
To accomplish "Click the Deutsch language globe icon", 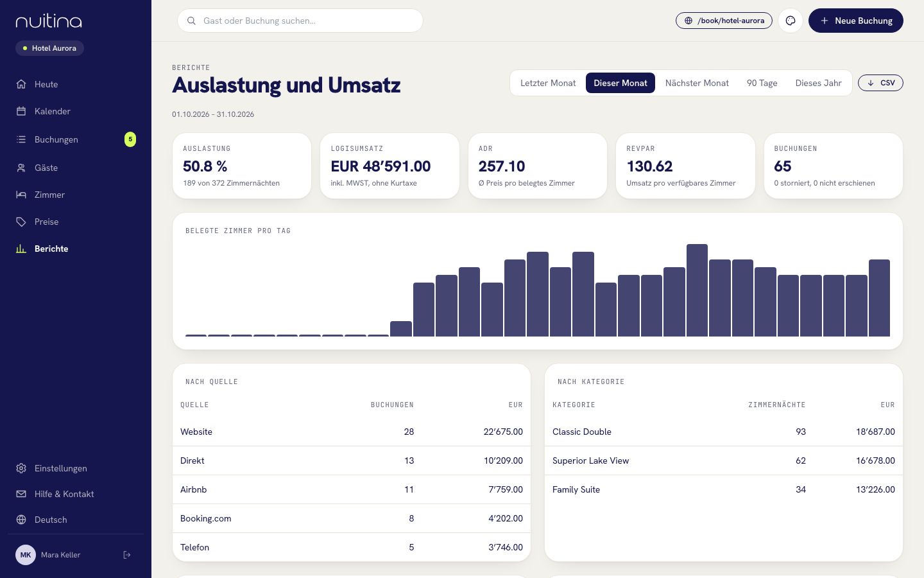I will (21, 520).
